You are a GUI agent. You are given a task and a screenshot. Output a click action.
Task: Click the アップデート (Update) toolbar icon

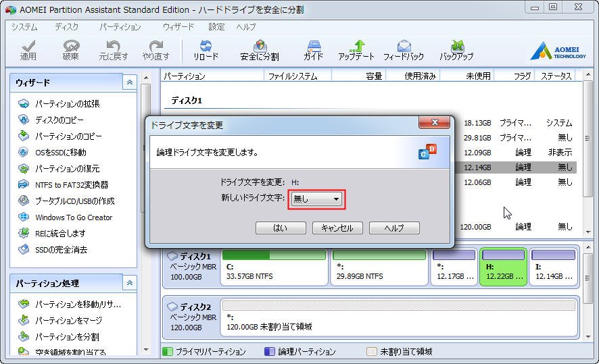[356, 51]
